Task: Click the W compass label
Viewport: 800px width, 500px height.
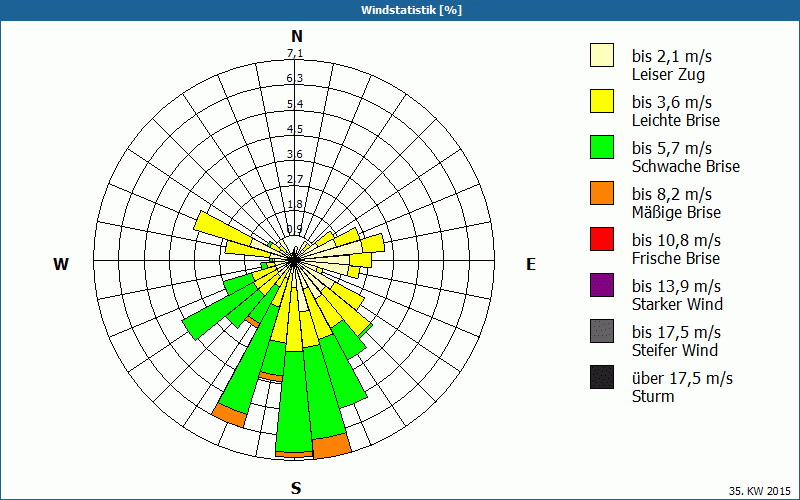Action: 61,264
